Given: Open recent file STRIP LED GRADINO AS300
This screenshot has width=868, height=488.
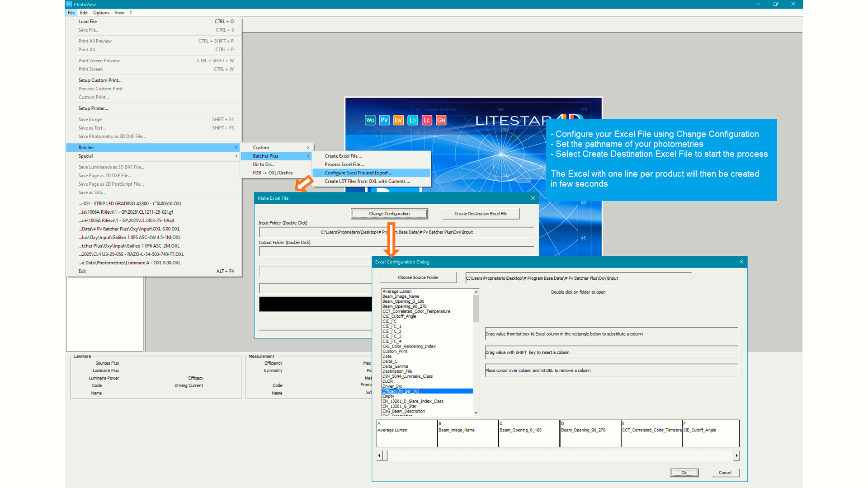Looking at the screenshot, I should click(154, 203).
